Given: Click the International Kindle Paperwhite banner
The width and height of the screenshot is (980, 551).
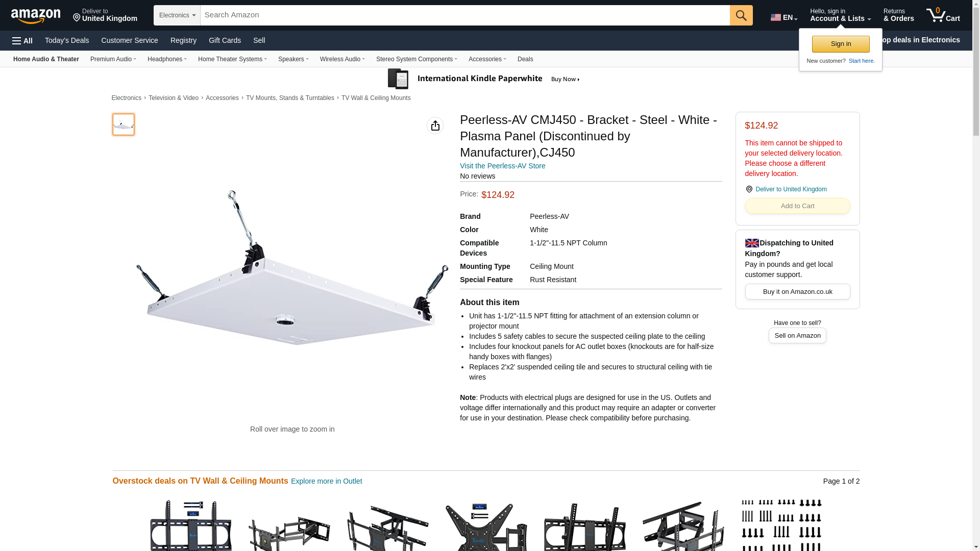Looking at the screenshot, I should (x=483, y=79).
